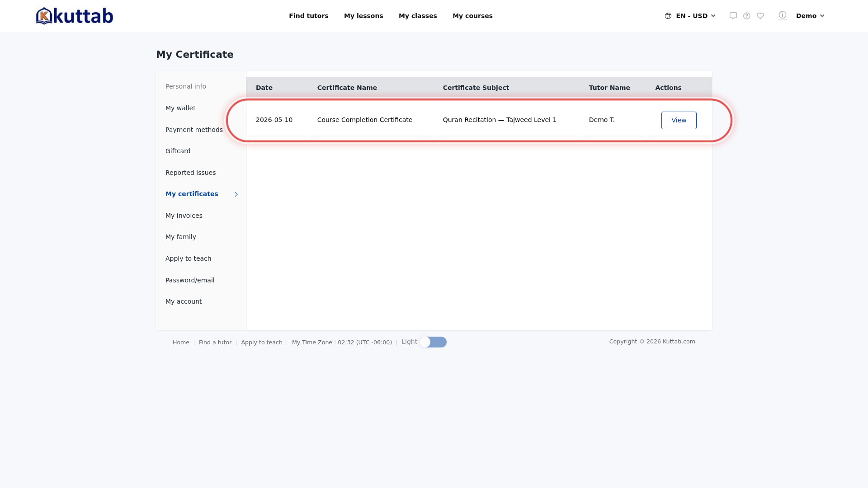Click the Quran Recitation subject cell

[500, 120]
